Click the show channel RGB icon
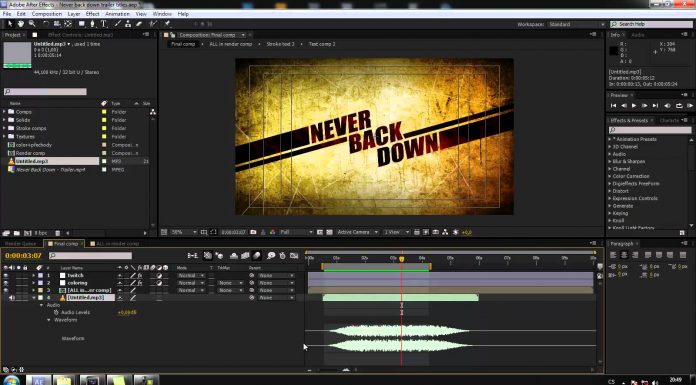696x385 pixels. pyautogui.click(x=273, y=232)
